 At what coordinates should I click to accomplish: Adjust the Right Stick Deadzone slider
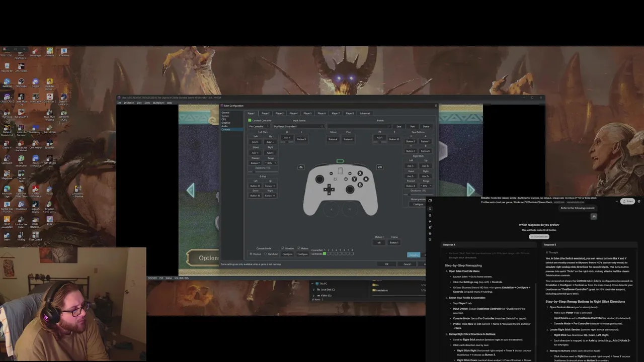tap(418, 195)
